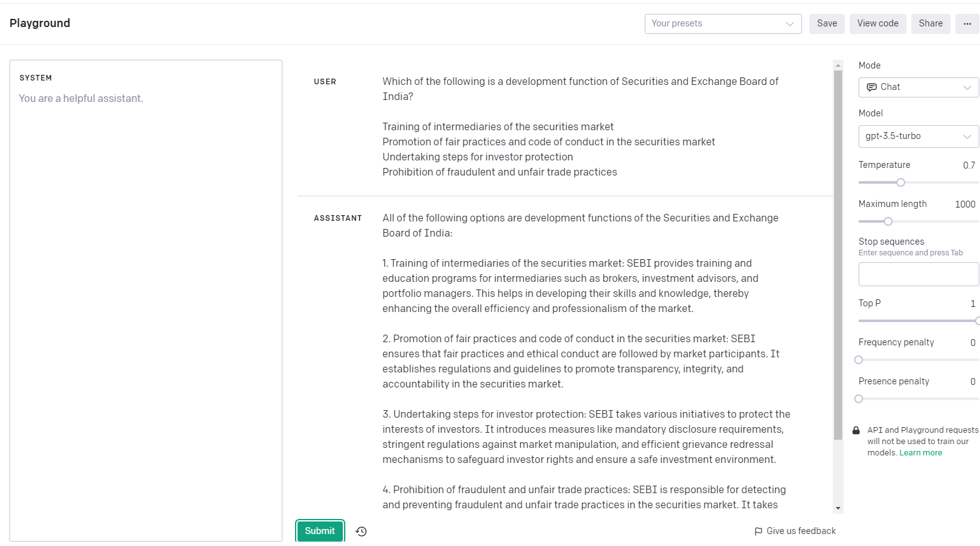
Task: Click the feedback flag icon
Action: [759, 532]
